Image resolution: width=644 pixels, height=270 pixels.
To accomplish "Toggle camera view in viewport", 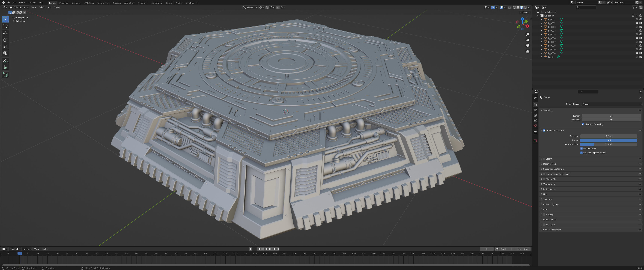I will tap(528, 46).
